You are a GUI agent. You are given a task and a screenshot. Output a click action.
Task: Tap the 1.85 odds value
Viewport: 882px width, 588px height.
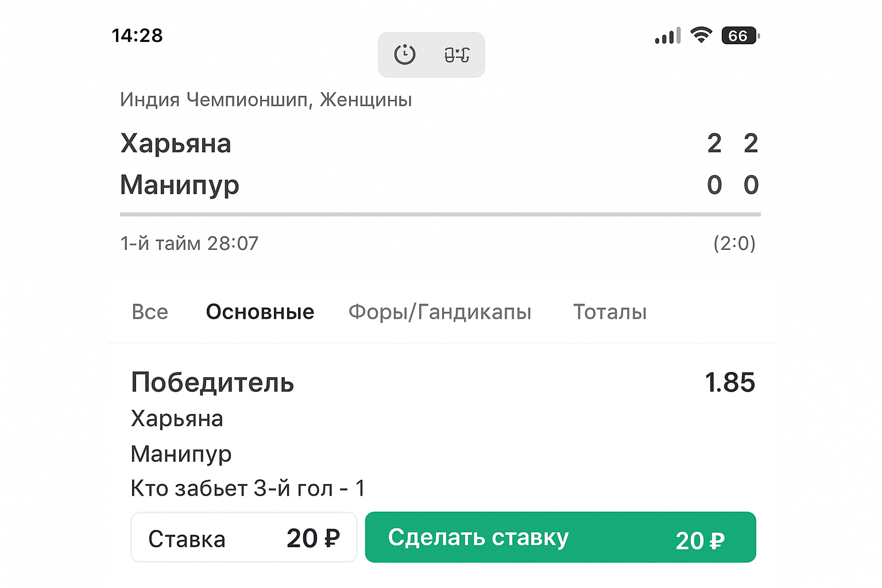coord(729,382)
